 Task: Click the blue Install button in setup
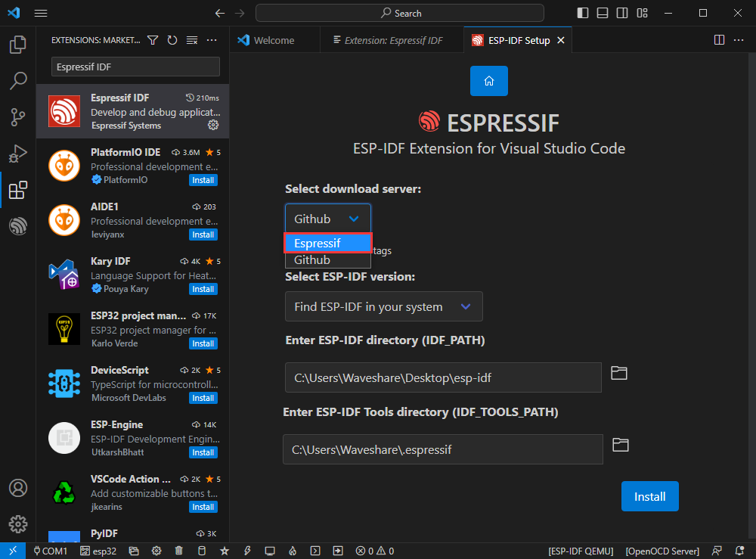click(x=650, y=496)
